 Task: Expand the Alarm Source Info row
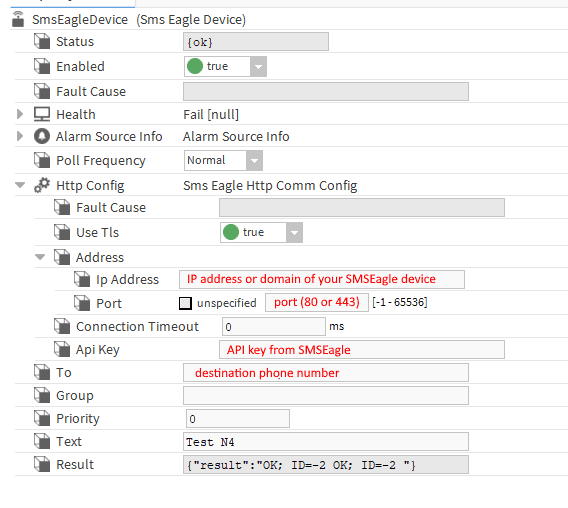tap(20, 136)
